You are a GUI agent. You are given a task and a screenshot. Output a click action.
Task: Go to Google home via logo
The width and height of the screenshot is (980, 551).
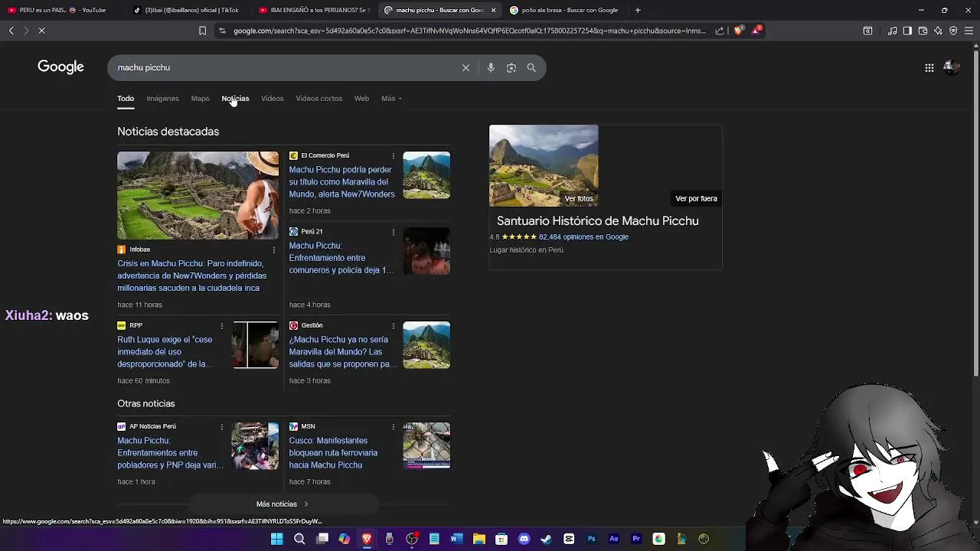coord(60,67)
